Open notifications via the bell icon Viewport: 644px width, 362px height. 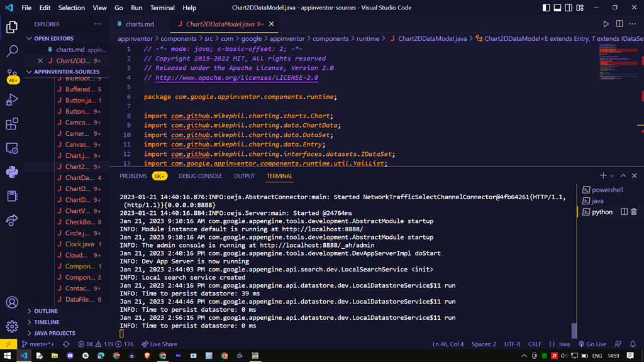pyautogui.click(x=634, y=344)
